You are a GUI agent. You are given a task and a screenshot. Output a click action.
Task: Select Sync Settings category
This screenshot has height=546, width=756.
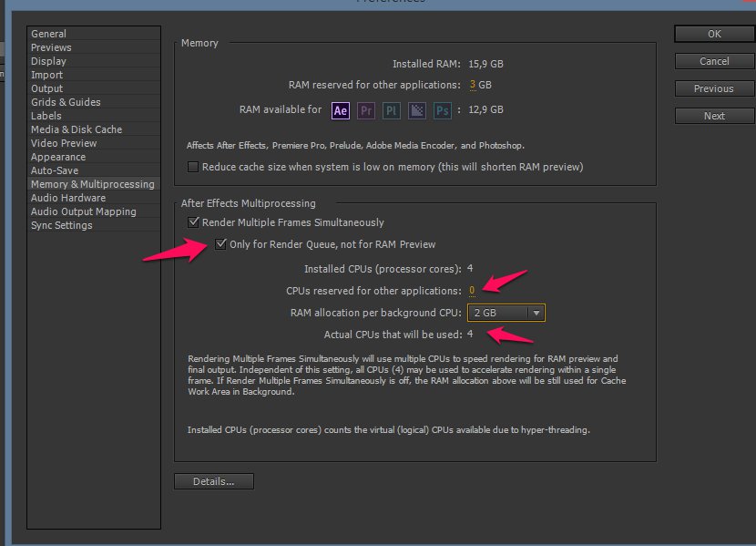click(61, 225)
